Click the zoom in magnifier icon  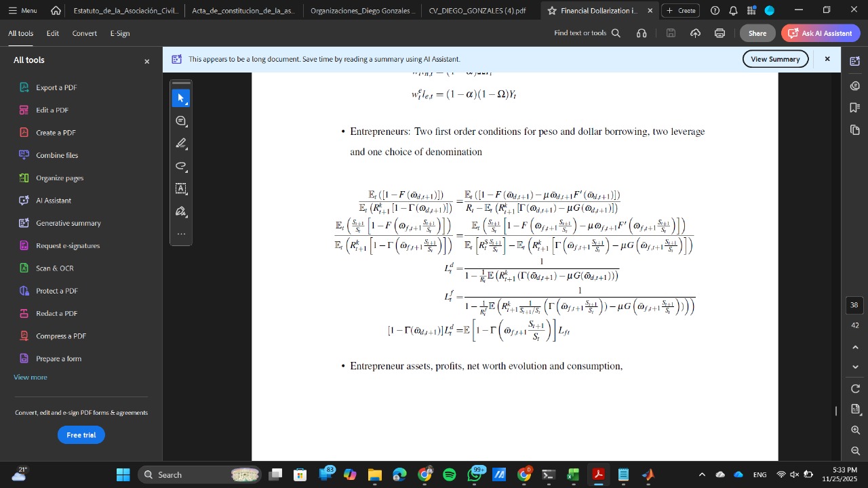(855, 430)
